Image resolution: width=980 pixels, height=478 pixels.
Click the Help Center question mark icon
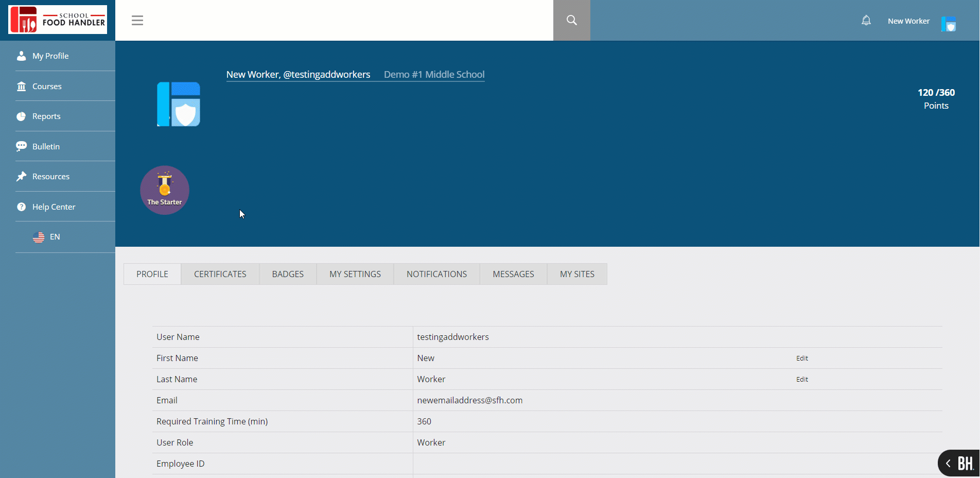pos(21,207)
